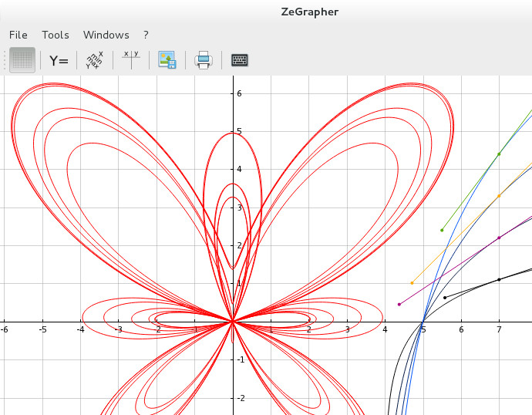Image resolution: width=532 pixels, height=415 pixels.
Task: Open the File menu
Action: click(x=19, y=35)
